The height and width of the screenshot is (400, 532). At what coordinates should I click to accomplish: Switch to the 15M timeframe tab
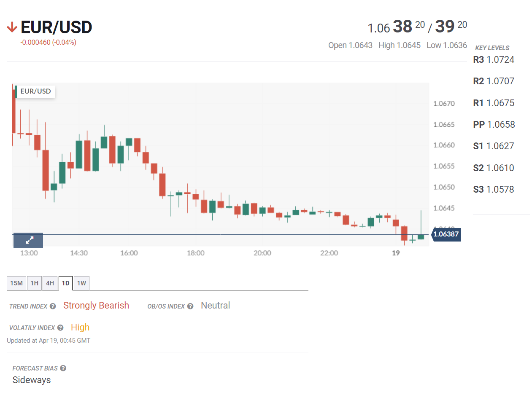point(16,283)
